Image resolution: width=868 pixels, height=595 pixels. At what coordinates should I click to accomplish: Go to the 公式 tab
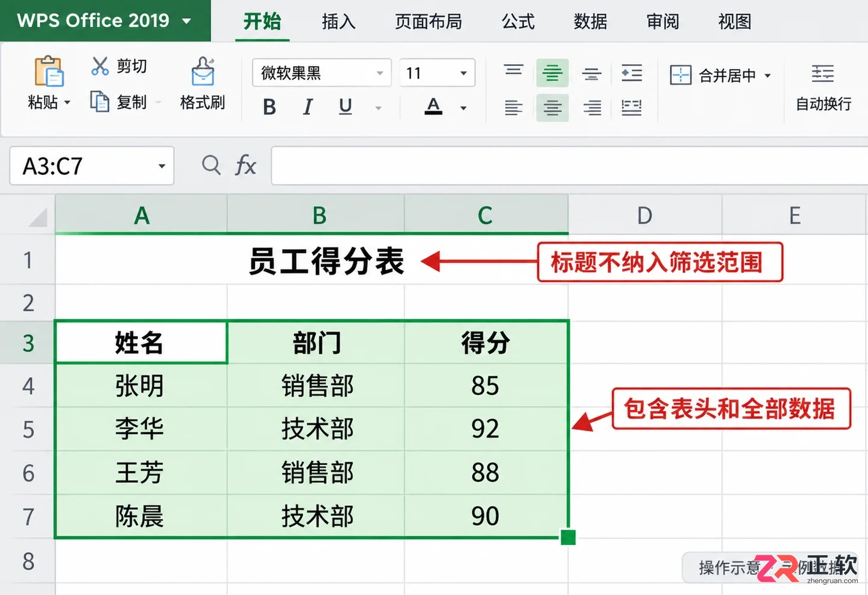coord(518,22)
